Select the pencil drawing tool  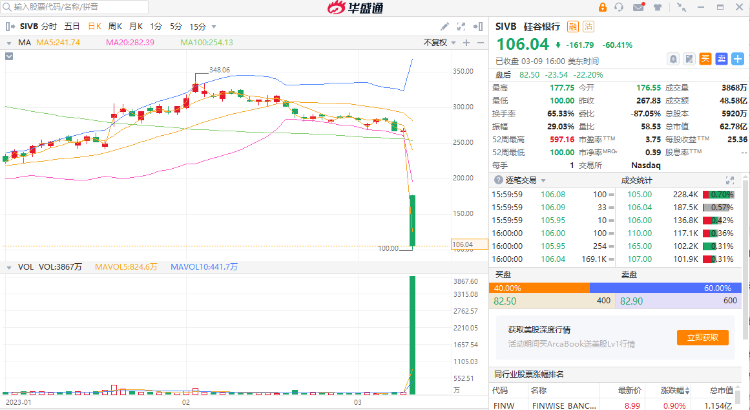click(444, 26)
